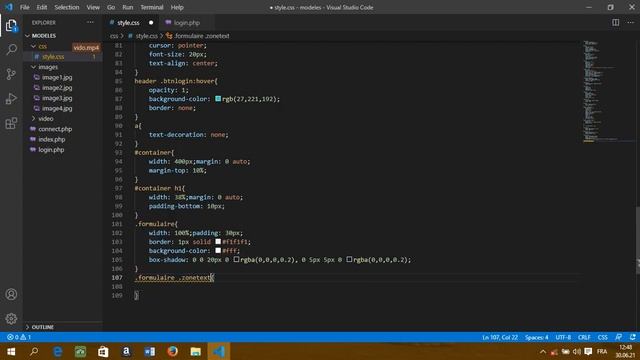Open editor More Actions ellipsis

click(631, 22)
